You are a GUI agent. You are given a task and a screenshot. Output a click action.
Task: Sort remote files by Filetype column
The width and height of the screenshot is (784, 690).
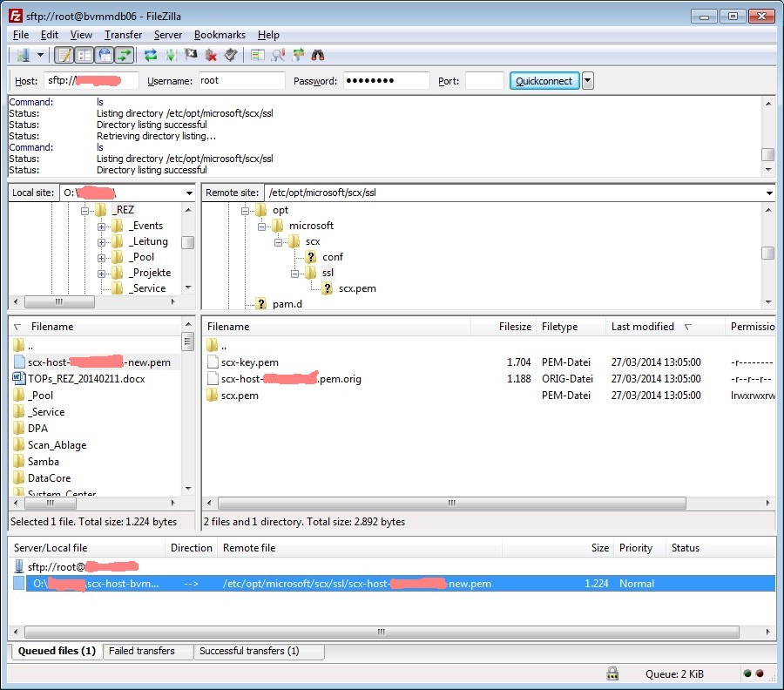click(x=571, y=327)
